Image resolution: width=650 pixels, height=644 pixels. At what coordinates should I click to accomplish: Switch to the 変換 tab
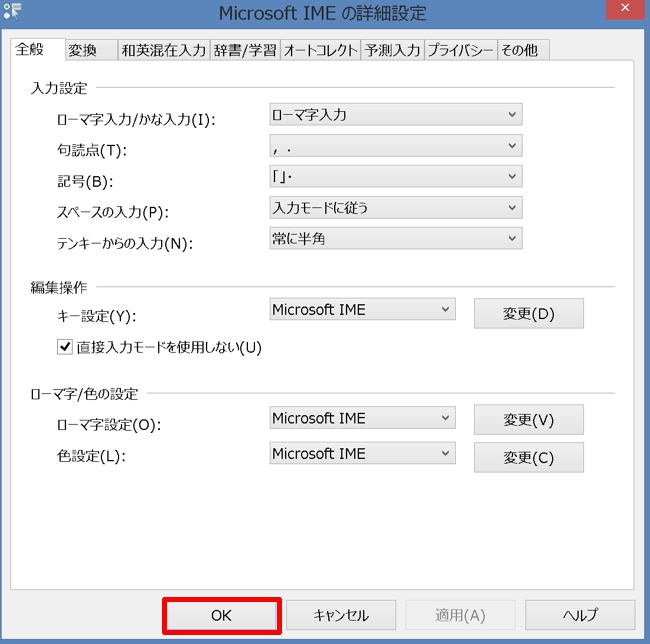tap(91, 51)
